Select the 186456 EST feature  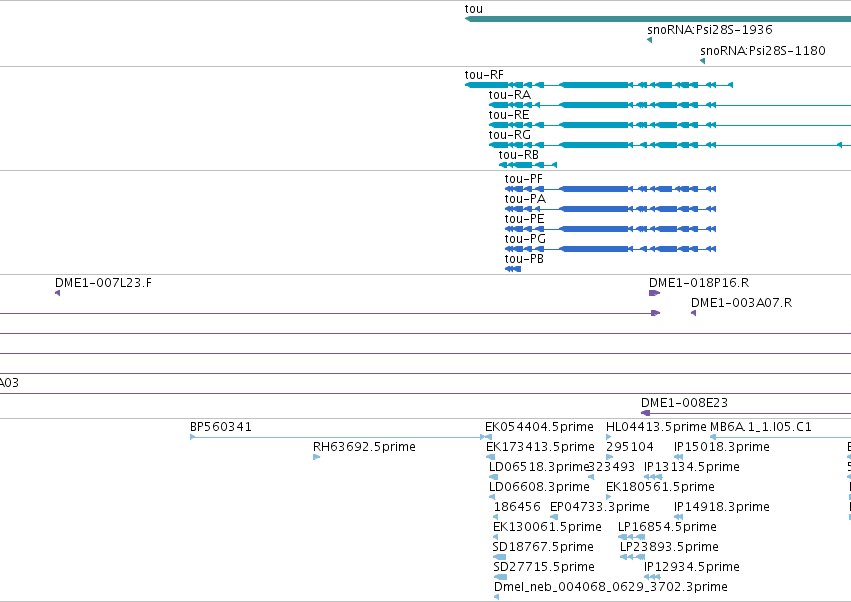(x=497, y=517)
